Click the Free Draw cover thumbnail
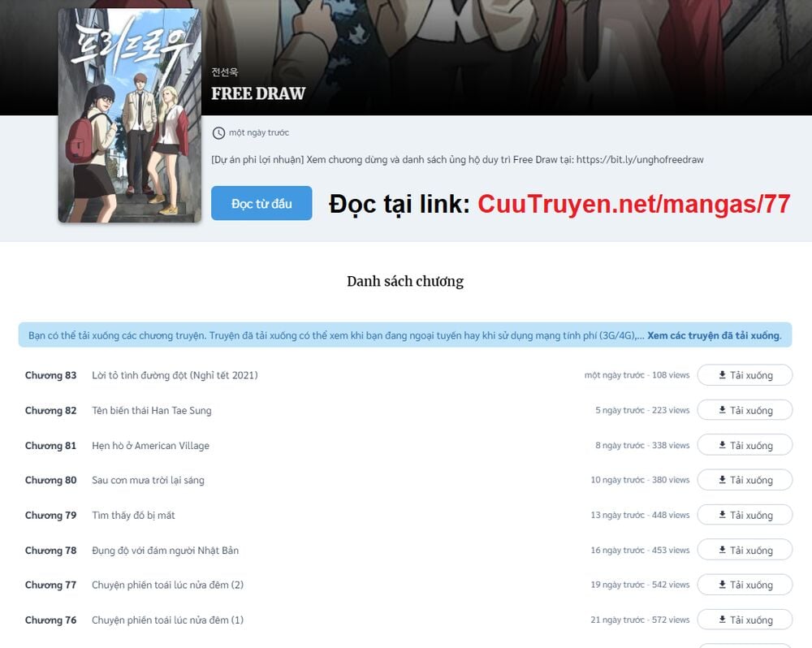 click(x=129, y=115)
